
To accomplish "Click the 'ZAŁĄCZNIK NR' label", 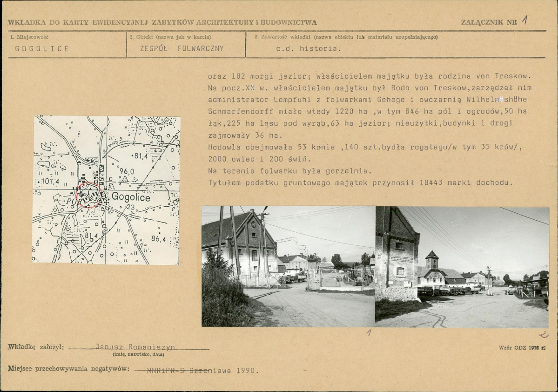I will pos(489,22).
